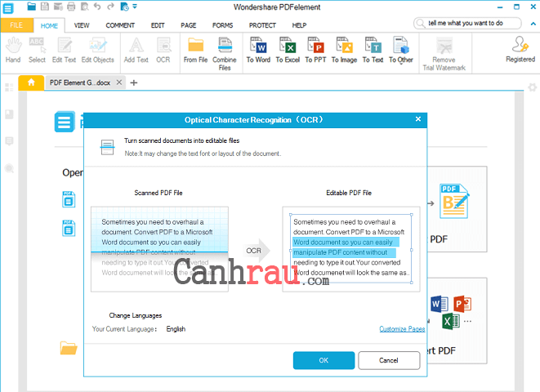Open the Customize Pages link
This screenshot has width=540, height=392.
pos(402,329)
